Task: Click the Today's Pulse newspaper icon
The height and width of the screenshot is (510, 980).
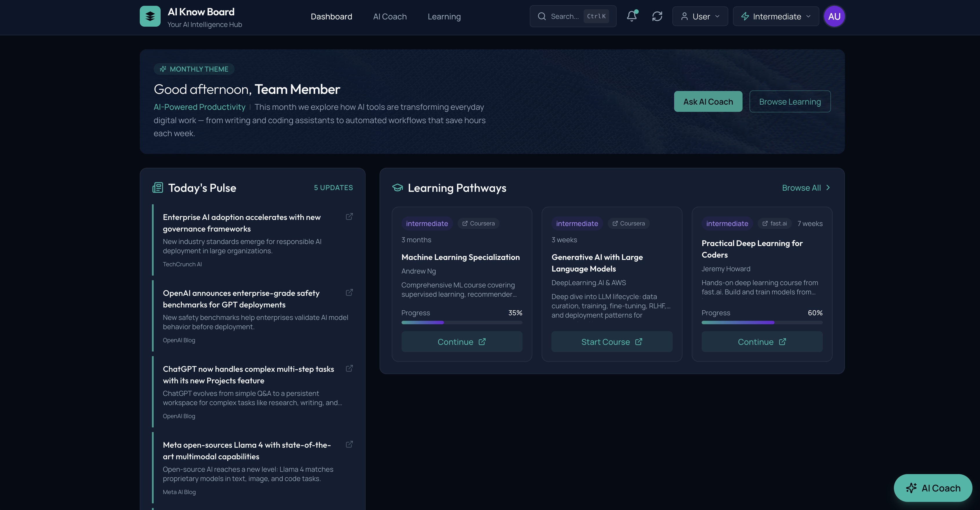Action: click(157, 187)
